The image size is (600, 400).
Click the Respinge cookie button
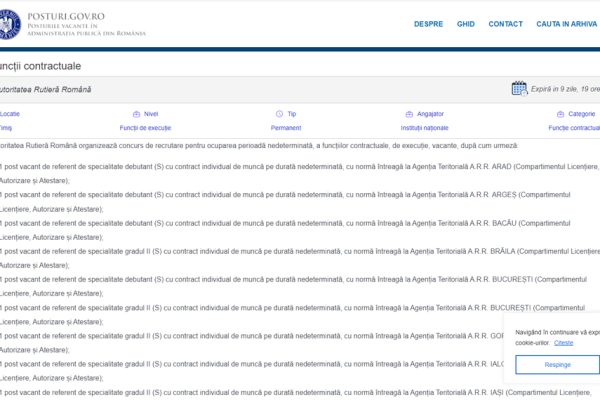click(x=558, y=364)
